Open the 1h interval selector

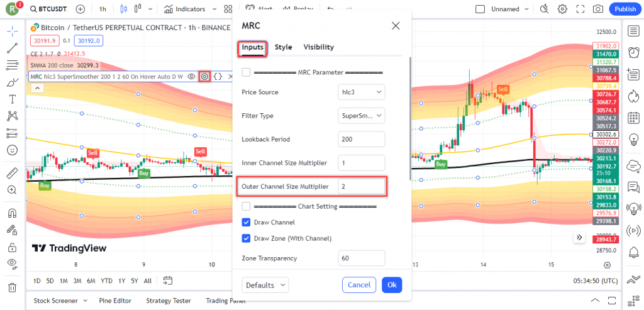[103, 9]
